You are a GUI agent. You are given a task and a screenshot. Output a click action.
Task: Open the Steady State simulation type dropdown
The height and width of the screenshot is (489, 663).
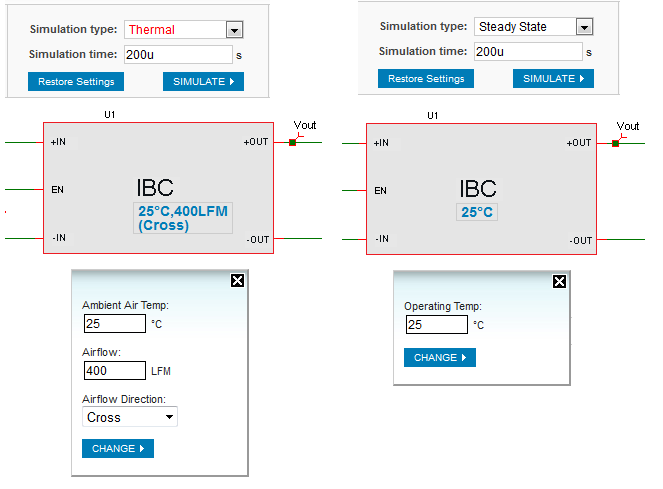[x=584, y=27]
